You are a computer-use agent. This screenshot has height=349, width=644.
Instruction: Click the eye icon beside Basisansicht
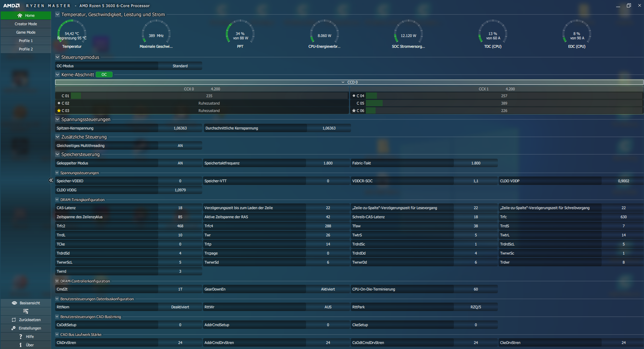(14, 303)
